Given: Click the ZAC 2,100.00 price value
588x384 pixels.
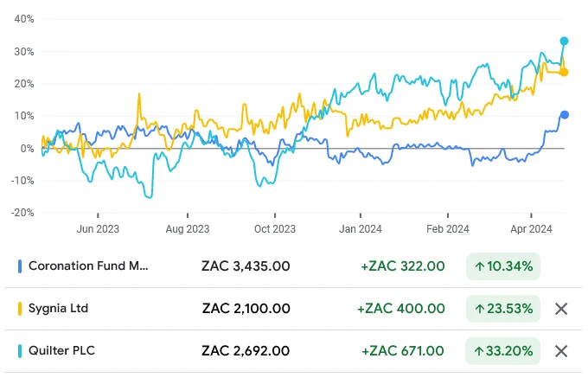Looking at the screenshot, I should tap(246, 309).
